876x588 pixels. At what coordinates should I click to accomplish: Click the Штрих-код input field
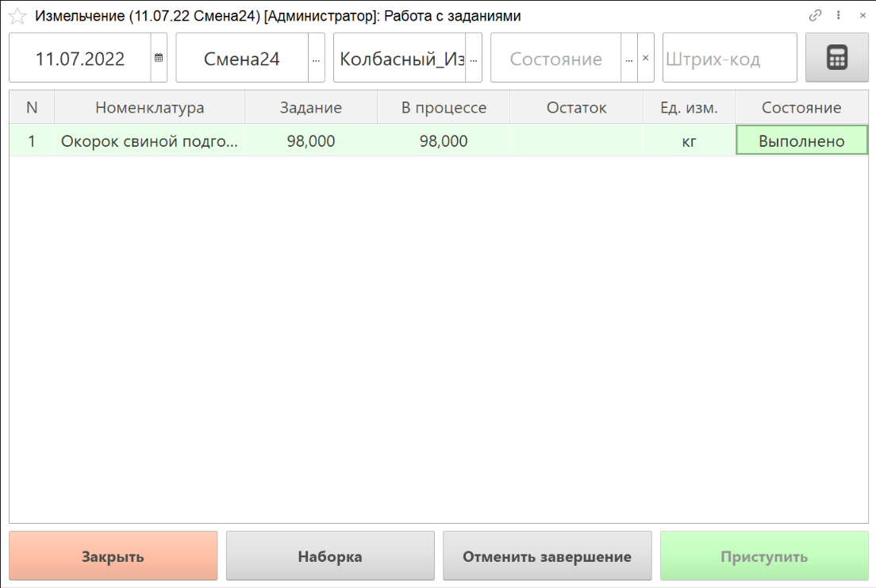(x=729, y=58)
